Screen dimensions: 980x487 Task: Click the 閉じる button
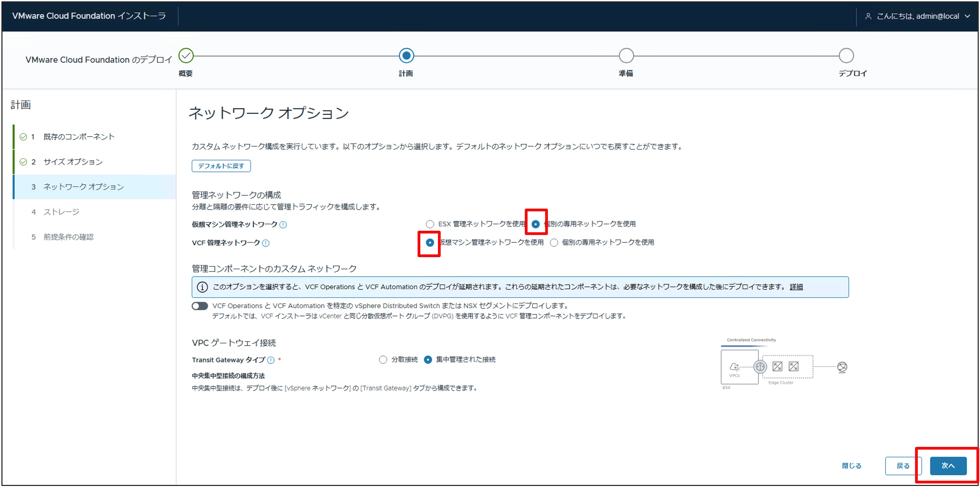(x=852, y=466)
